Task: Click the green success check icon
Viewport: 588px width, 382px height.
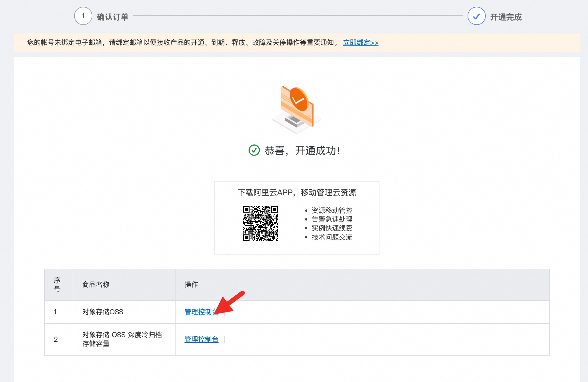Action: 254,150
